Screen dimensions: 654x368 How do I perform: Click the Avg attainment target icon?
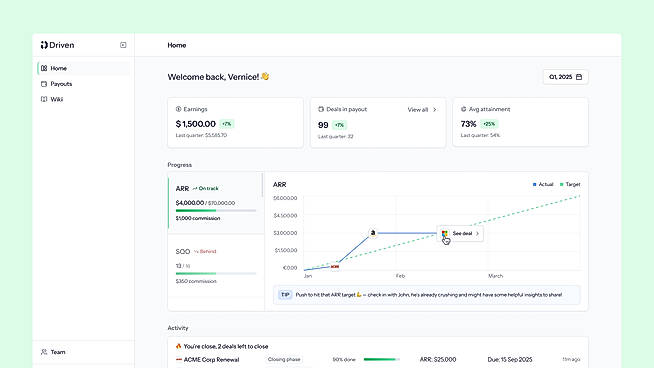coord(463,109)
